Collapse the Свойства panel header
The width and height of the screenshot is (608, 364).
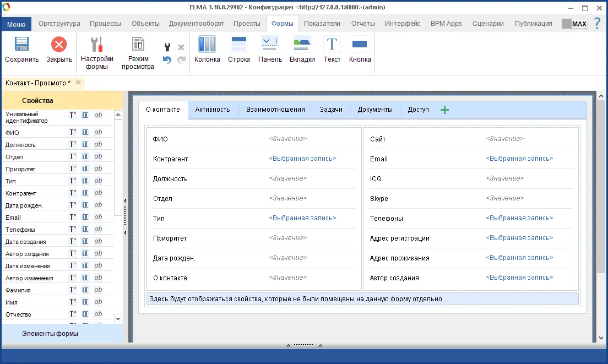coord(37,101)
